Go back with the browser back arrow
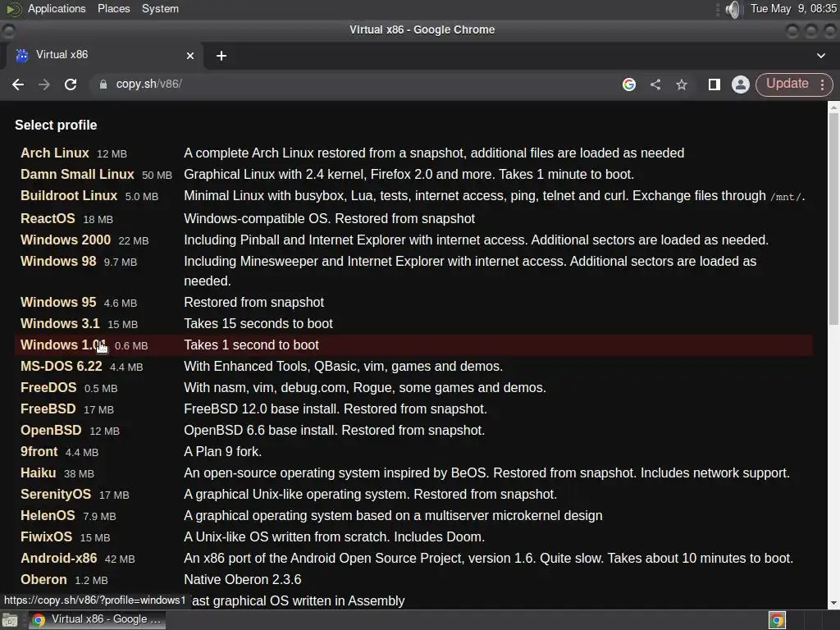This screenshot has height=630, width=840. click(18, 84)
